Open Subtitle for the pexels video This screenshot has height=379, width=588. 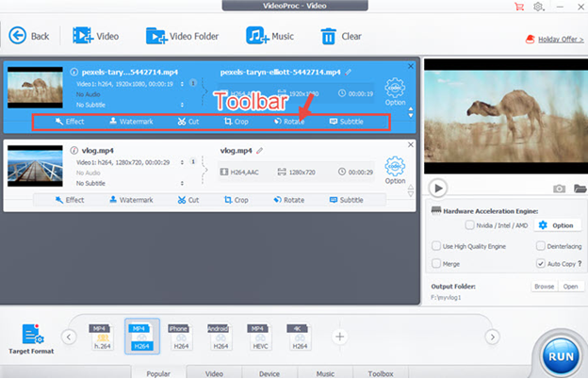[x=346, y=122]
